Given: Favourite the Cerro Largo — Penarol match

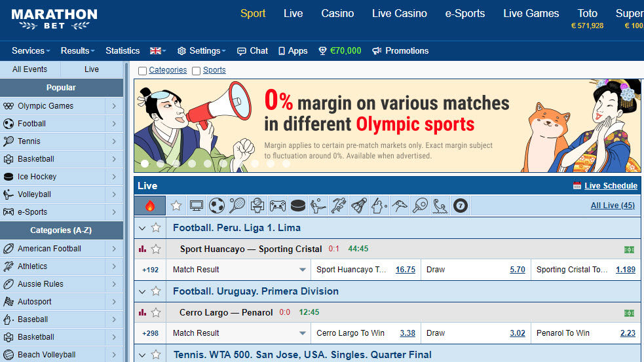Looking at the screenshot, I should pyautogui.click(x=156, y=312).
